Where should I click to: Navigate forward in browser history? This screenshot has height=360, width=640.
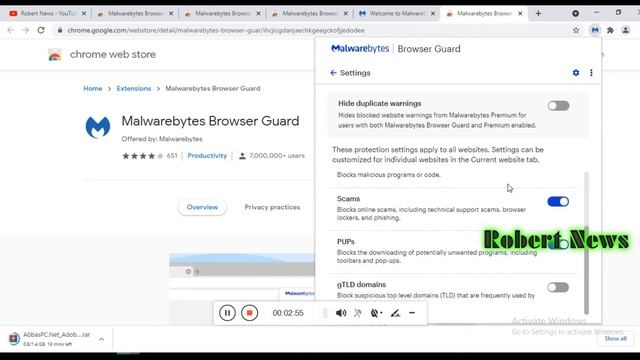click(26, 30)
